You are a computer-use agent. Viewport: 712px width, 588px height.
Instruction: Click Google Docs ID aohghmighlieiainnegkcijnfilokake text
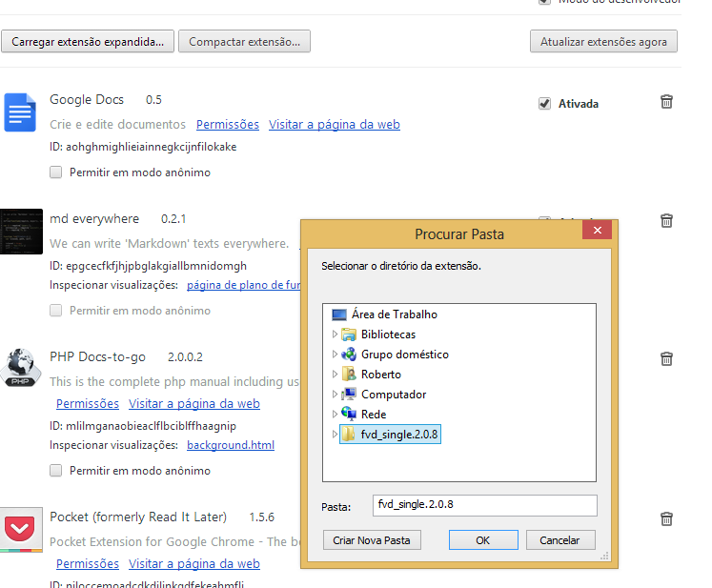coord(143,147)
